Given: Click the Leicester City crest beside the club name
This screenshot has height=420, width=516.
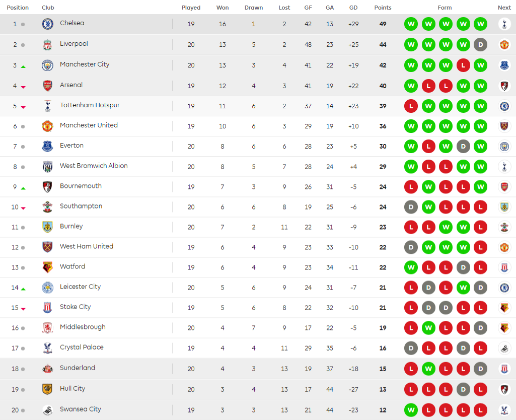Looking at the screenshot, I should (x=47, y=287).
